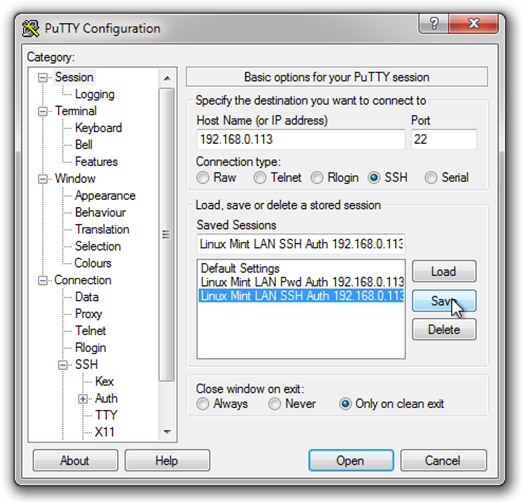Screen dimensions: 522x502
Task: Open the Auth category
Action: tap(106, 398)
